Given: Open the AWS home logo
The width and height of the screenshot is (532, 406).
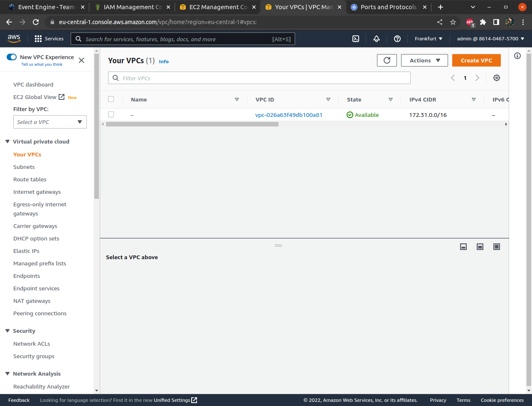Looking at the screenshot, I should tap(14, 38).
